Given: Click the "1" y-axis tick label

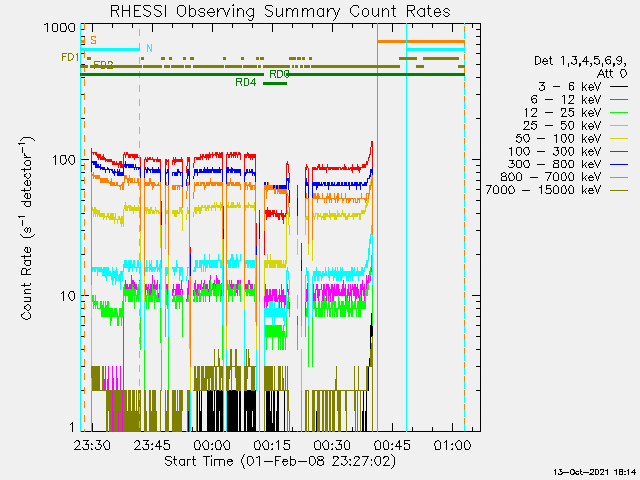Looking at the screenshot, I should point(72,427).
